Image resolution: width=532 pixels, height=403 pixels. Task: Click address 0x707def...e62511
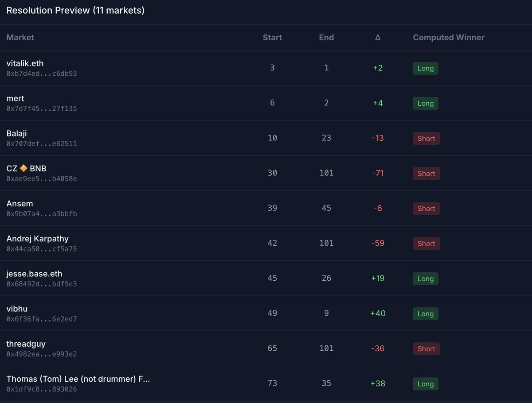(42, 143)
